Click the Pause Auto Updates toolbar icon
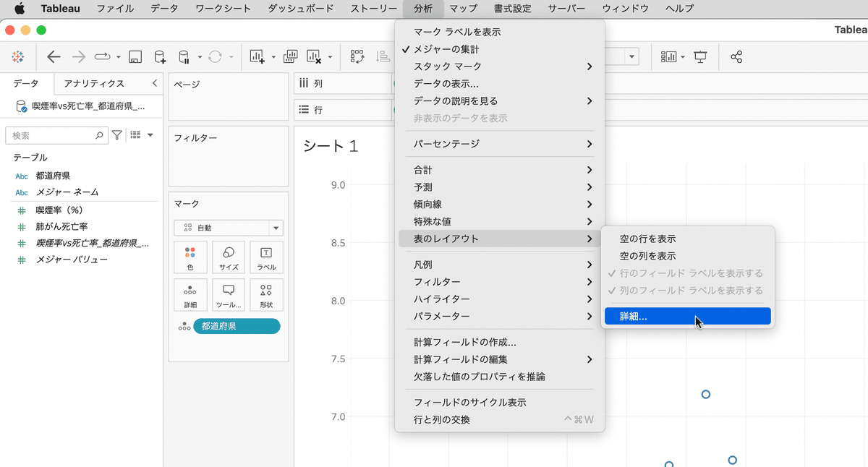Screen dimensions: 868x467 pyautogui.click(x=184, y=56)
